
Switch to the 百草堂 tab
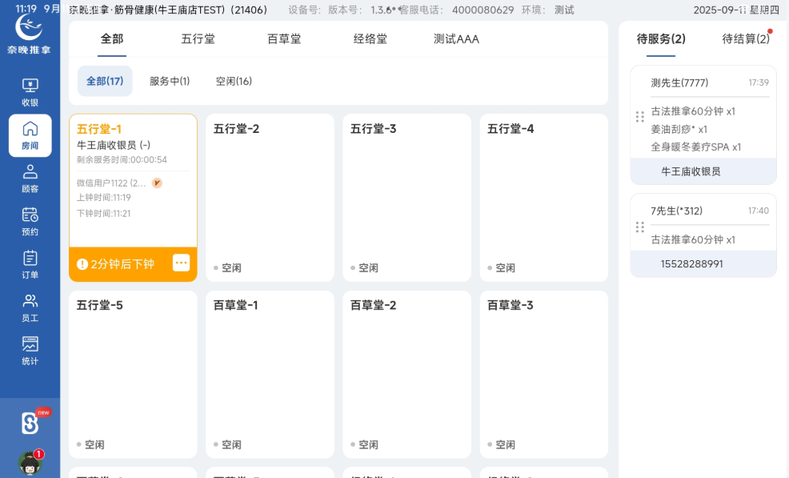(284, 39)
